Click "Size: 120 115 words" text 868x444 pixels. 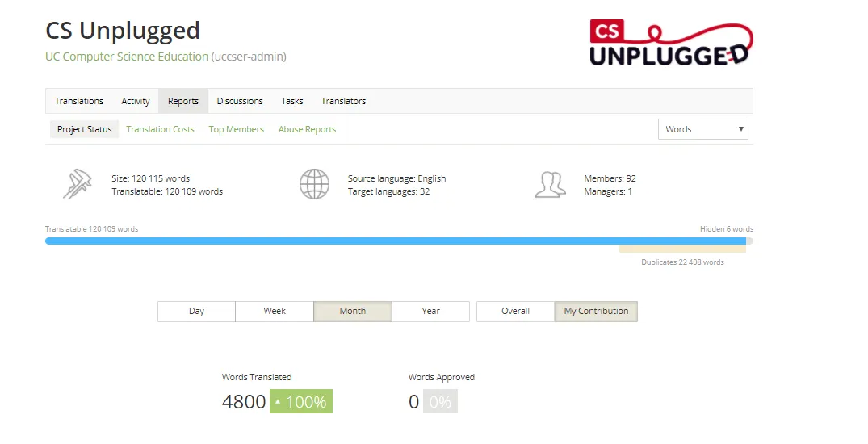tap(150, 178)
